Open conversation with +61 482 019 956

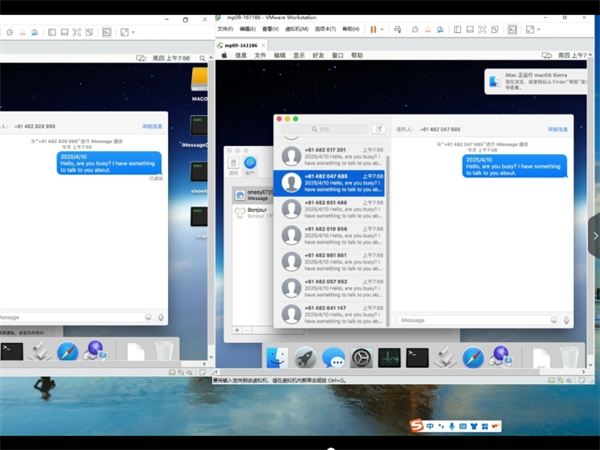330,235
